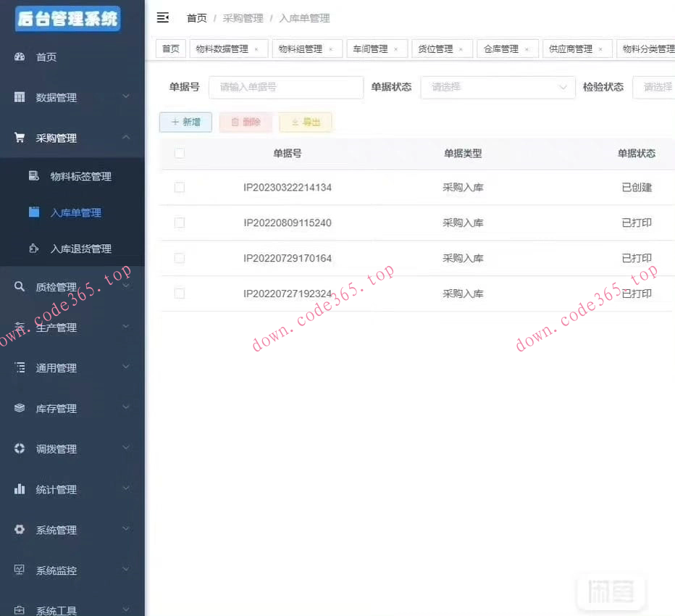Check the row for IP20220809115240
The image size is (675, 616).
pos(179,222)
